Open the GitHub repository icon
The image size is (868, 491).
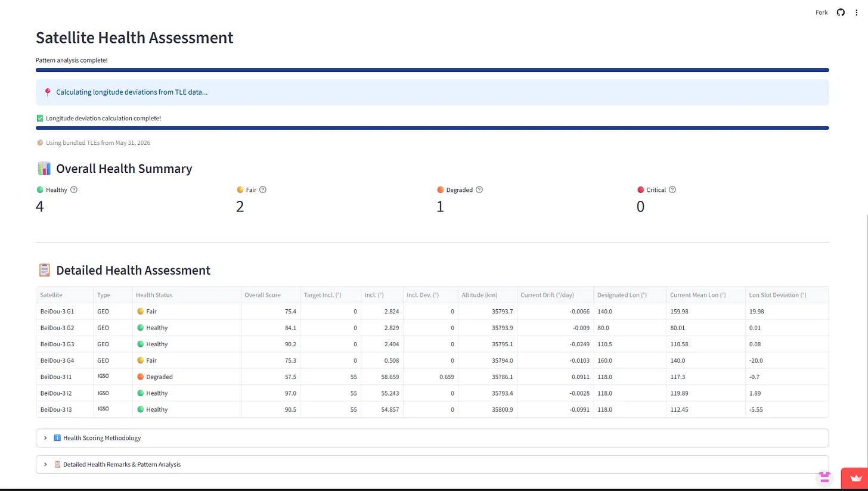tap(841, 13)
